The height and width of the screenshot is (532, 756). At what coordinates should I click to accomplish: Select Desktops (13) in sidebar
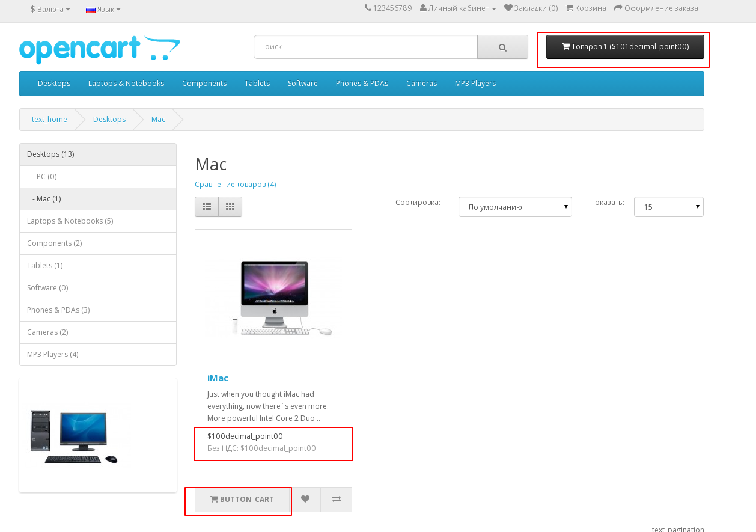click(98, 154)
